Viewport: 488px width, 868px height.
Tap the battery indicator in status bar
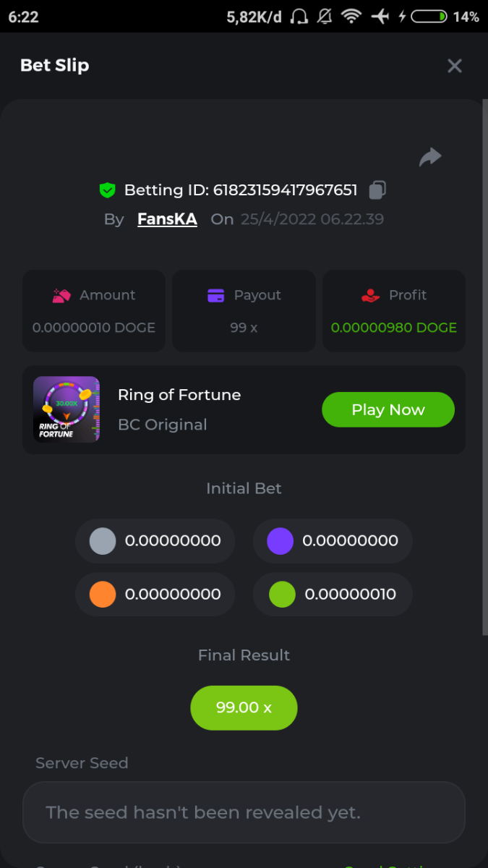[x=432, y=17]
